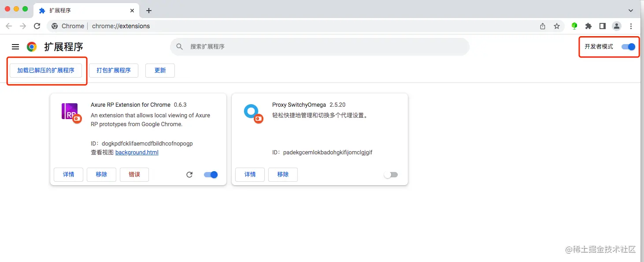This screenshot has height=262, width=644.
Task: Close the 扩展程序 tab
Action: coord(132,11)
